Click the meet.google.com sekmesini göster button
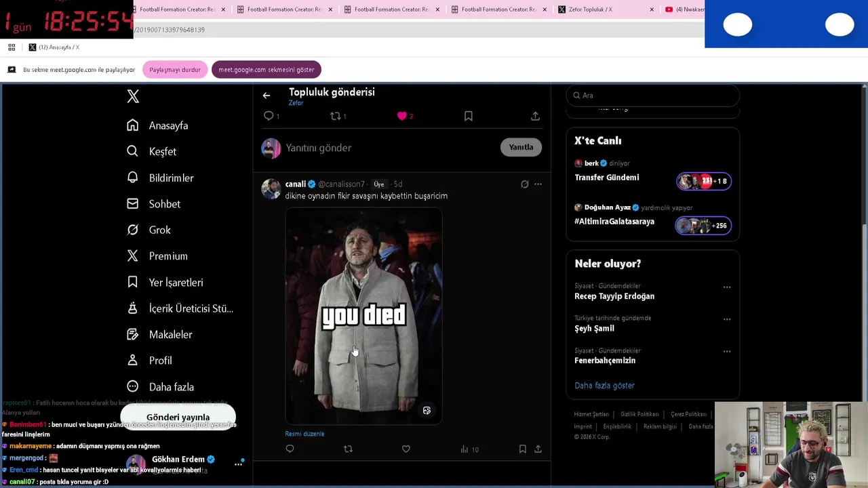 [x=267, y=70]
